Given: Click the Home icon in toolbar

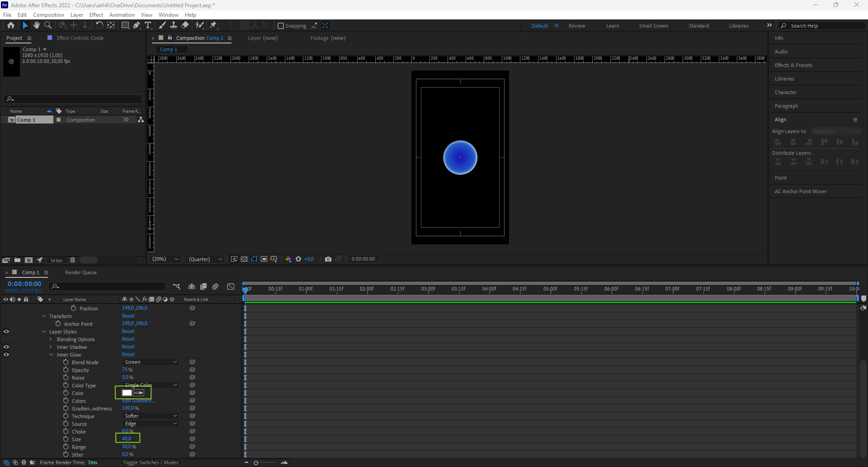Looking at the screenshot, I should (x=11, y=25).
